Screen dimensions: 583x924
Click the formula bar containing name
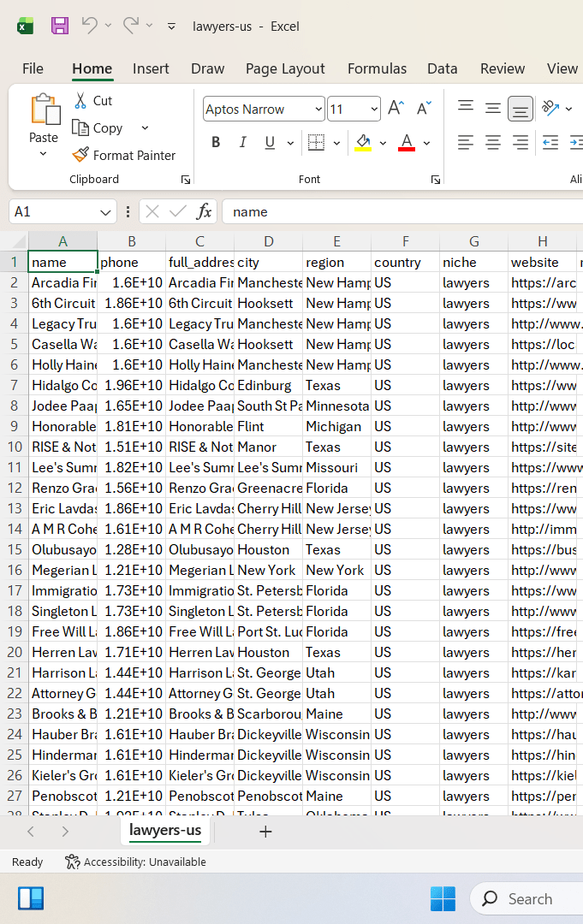point(402,211)
